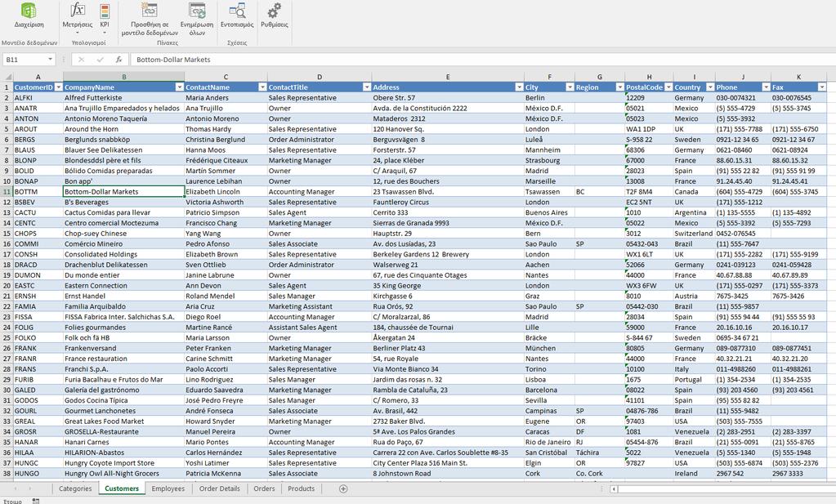Click the previous-sheet navigation arrow
Image resolution: width=836 pixels, height=504 pixels.
(x=15, y=488)
